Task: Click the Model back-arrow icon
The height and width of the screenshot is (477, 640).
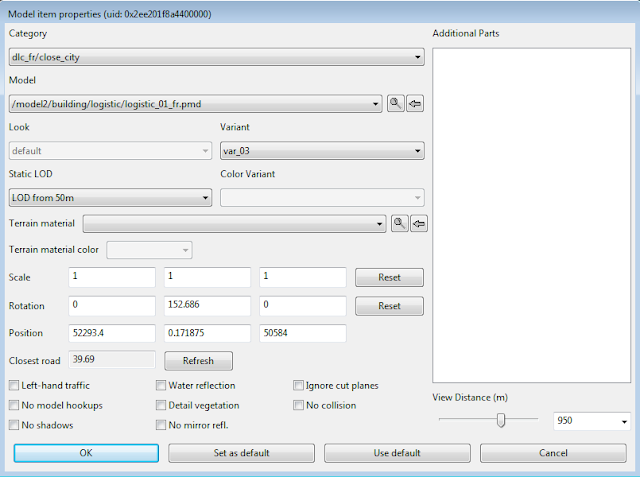Action: pos(415,104)
